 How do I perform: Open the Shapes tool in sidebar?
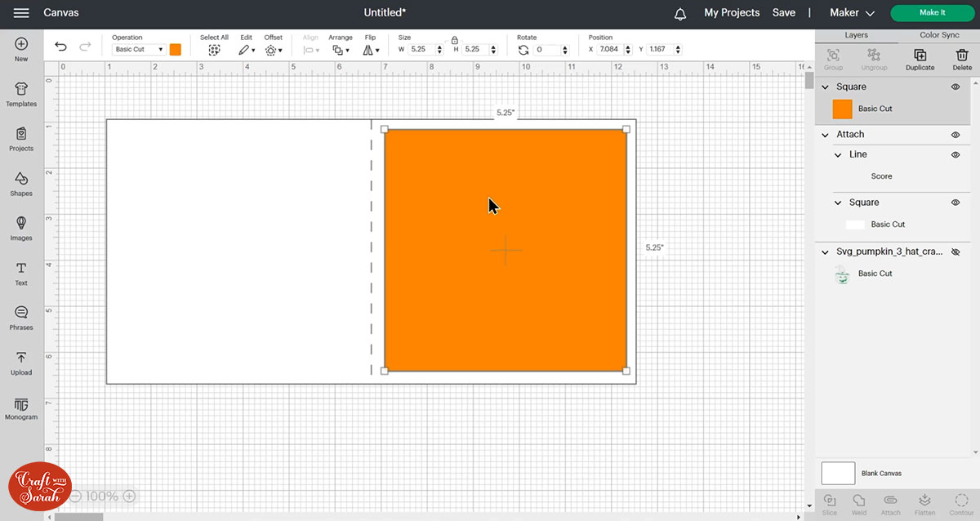[x=21, y=183]
